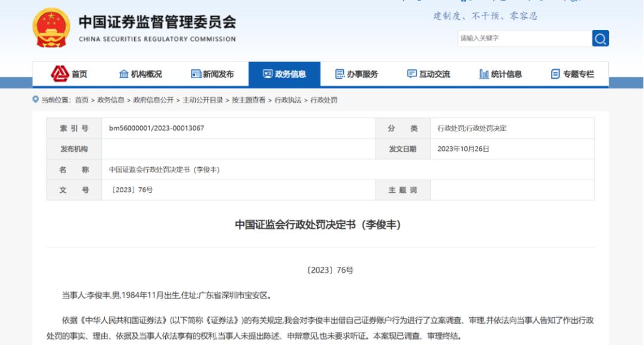Focus the keyword search input field
The image size is (644, 345).
point(525,38)
